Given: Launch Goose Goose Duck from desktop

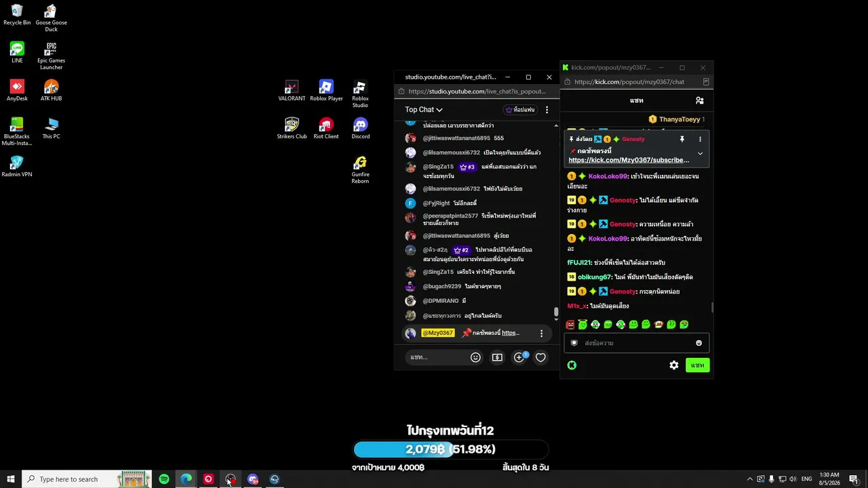Looking at the screenshot, I should click(51, 18).
